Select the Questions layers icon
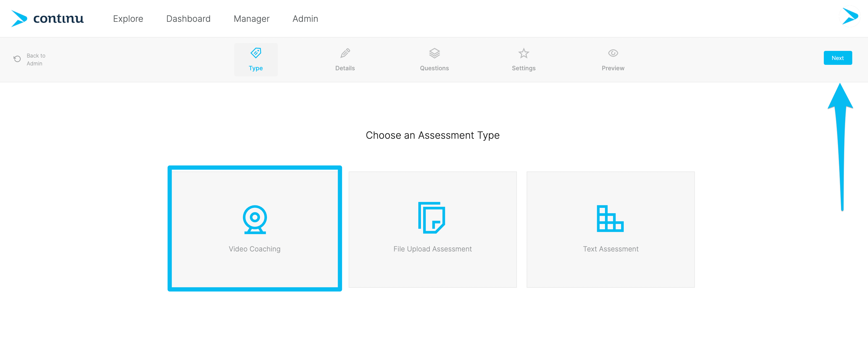868x352 pixels. [x=434, y=53]
